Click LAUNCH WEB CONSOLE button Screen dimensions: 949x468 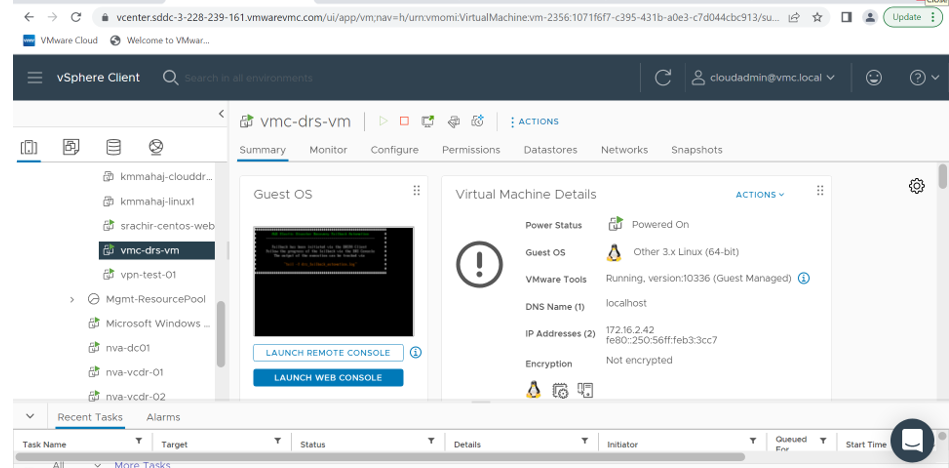tap(328, 378)
